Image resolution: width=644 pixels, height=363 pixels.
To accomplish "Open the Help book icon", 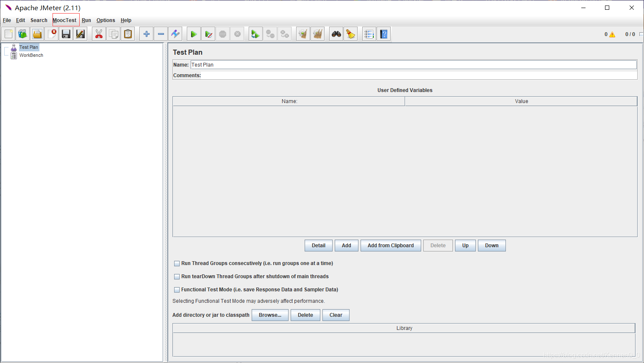I will coord(384,34).
